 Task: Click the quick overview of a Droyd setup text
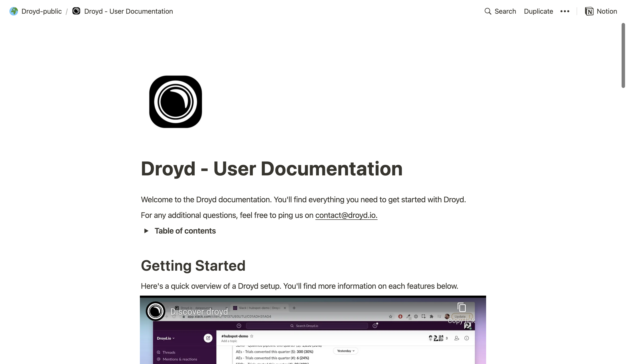coord(299,286)
